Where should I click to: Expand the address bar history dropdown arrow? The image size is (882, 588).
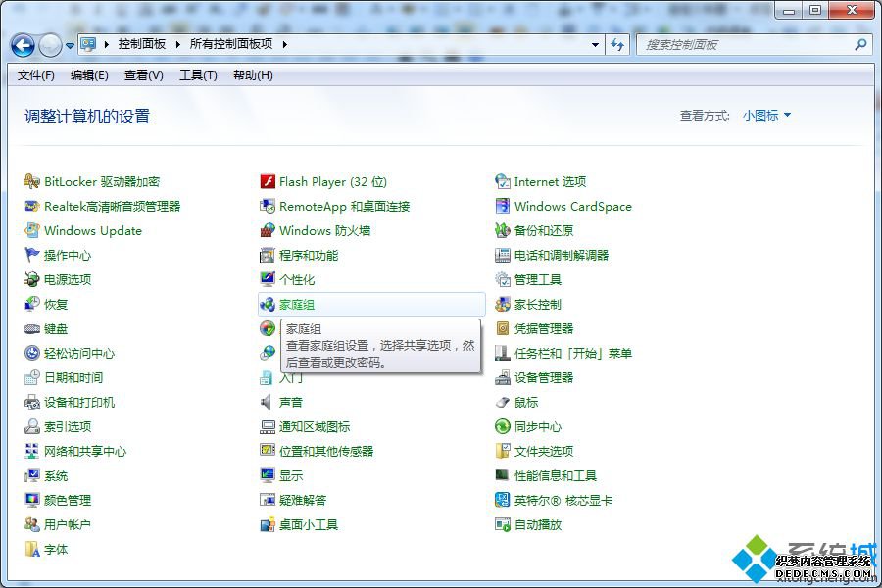[x=595, y=44]
